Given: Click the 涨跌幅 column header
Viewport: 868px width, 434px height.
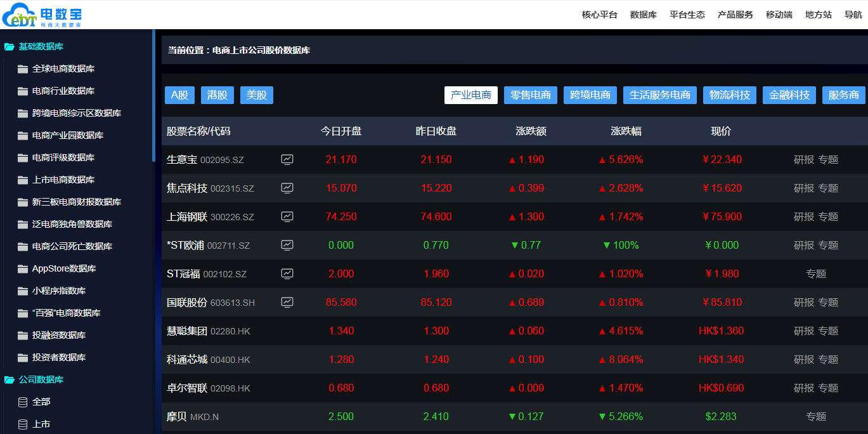Looking at the screenshot, I should (626, 131).
